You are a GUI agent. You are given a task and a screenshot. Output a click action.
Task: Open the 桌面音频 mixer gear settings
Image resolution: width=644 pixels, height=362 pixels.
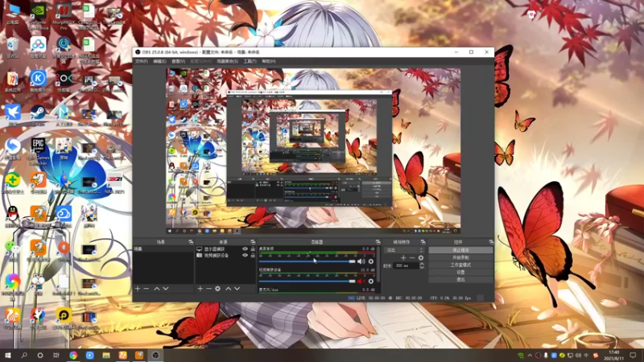(x=371, y=261)
